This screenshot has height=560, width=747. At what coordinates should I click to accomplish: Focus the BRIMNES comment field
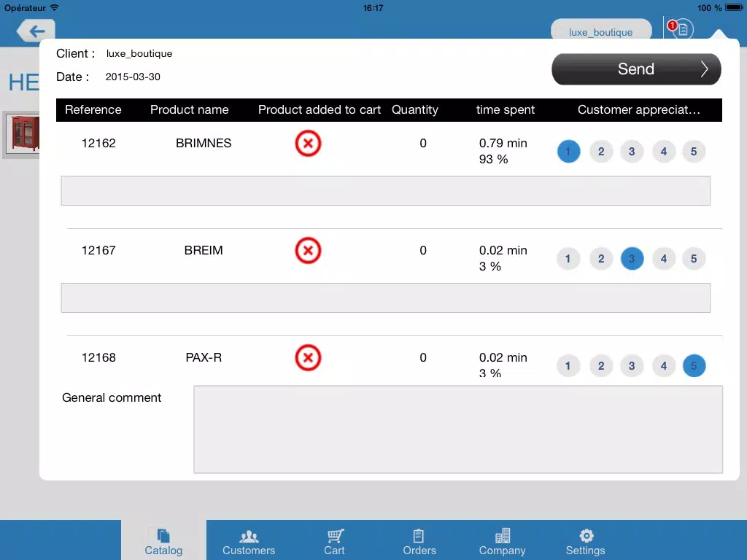385,190
